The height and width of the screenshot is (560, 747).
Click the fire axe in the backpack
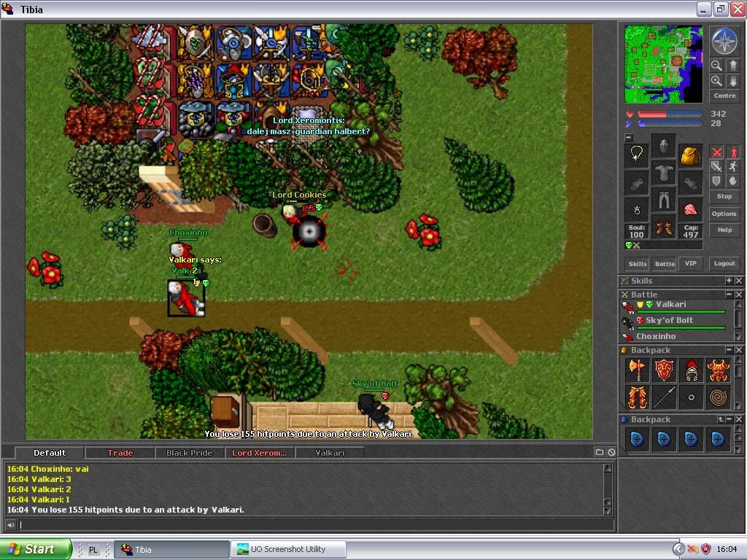click(636, 370)
